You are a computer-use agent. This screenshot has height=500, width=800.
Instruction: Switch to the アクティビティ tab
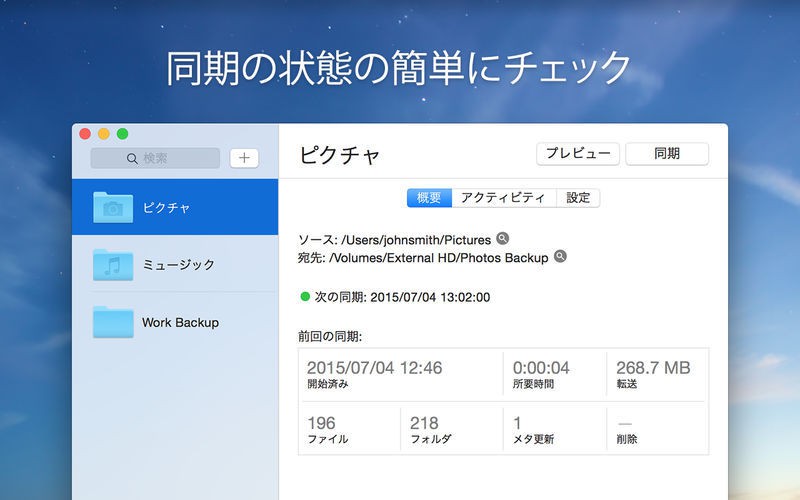click(x=503, y=198)
